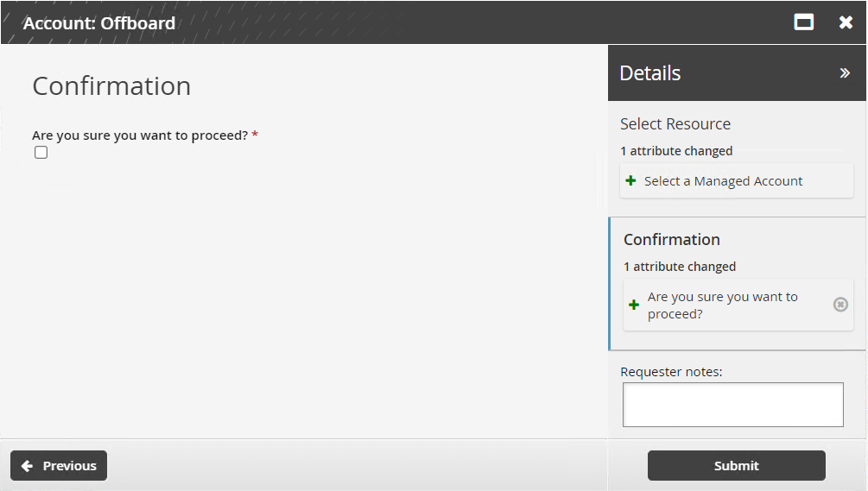Collapse the Details panel with double chevron
The width and height of the screenshot is (868, 491).
[x=845, y=73]
